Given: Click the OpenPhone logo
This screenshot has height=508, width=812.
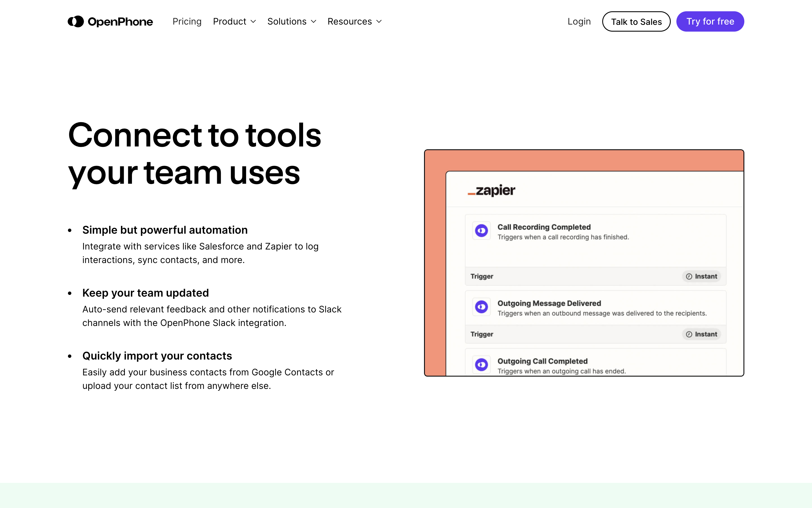Looking at the screenshot, I should pyautogui.click(x=110, y=21).
